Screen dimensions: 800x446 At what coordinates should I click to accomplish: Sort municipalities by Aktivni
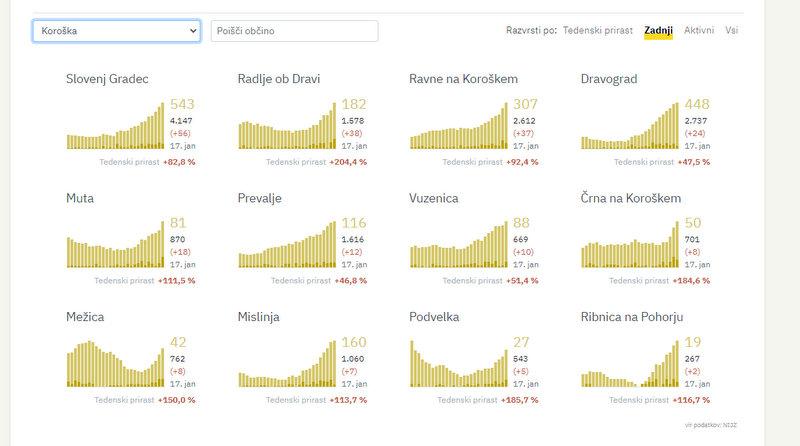699,31
